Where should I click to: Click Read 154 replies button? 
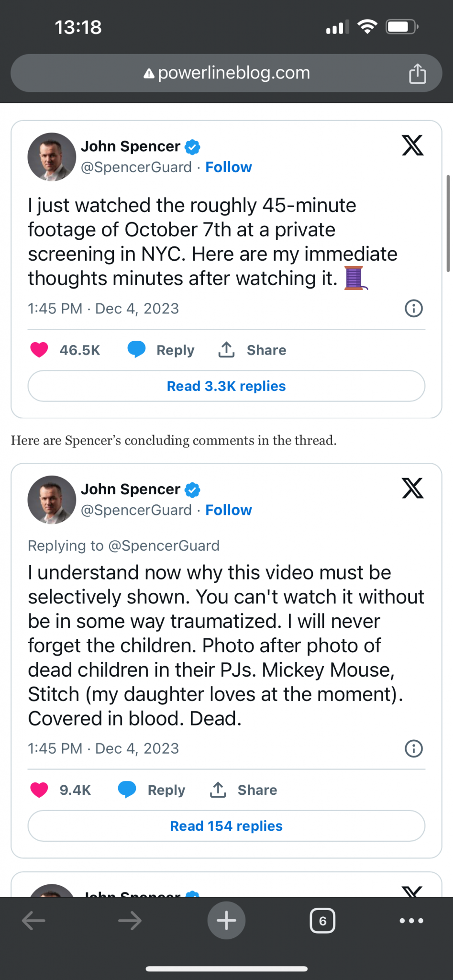[226, 826]
